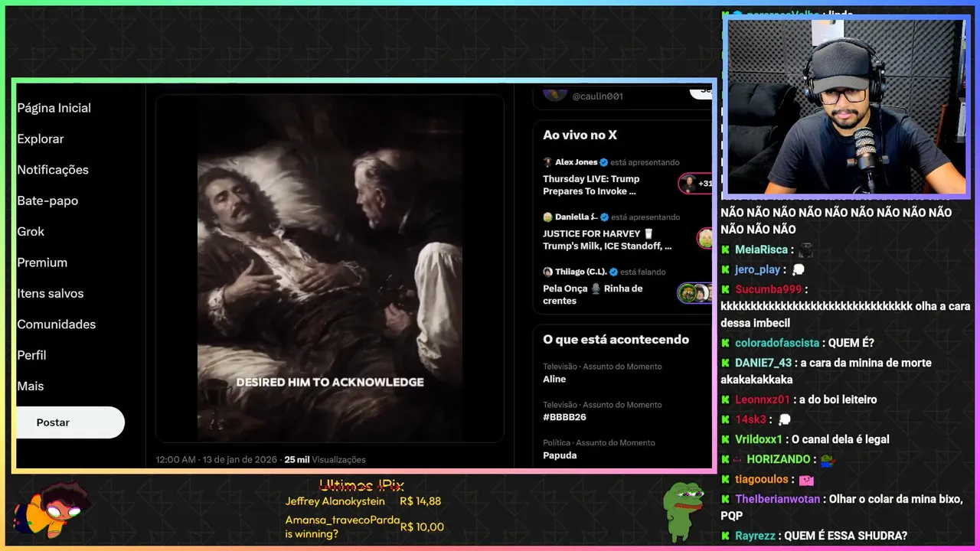Open Perfil page
Screen dimensions: 980x551
coord(31,355)
